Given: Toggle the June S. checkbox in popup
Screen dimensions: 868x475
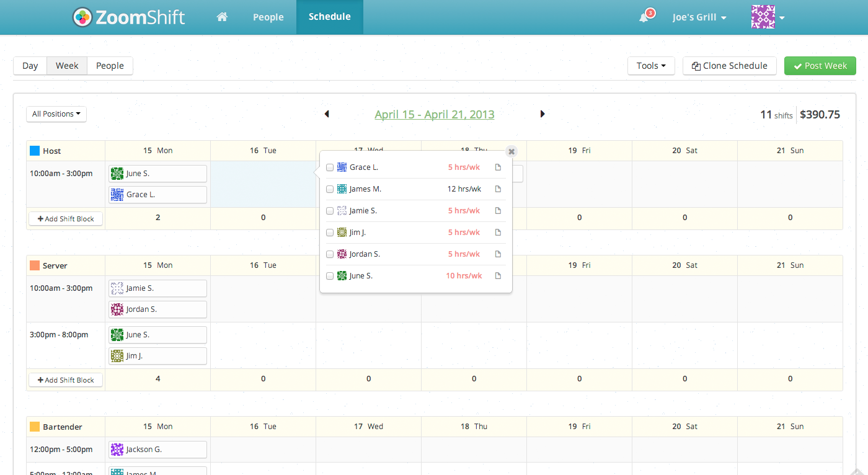Looking at the screenshot, I should [x=330, y=276].
